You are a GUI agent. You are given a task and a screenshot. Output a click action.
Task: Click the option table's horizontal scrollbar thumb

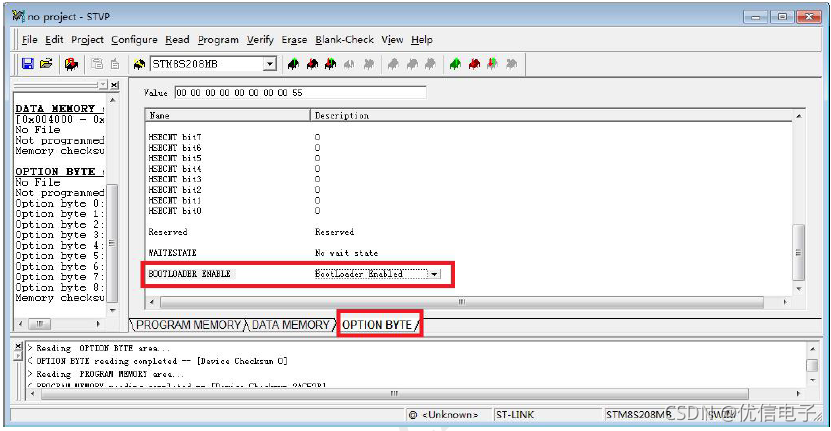click(x=462, y=302)
